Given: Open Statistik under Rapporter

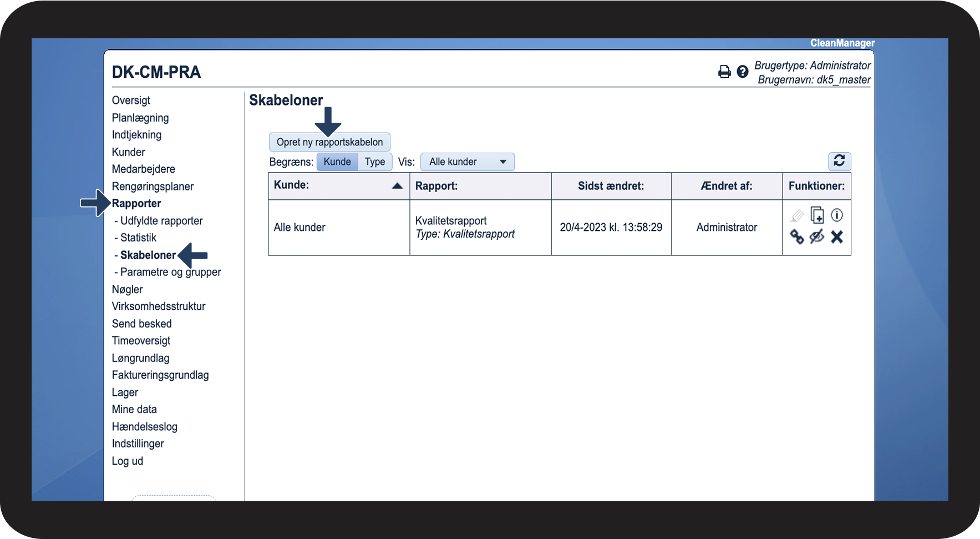Looking at the screenshot, I should click(138, 238).
